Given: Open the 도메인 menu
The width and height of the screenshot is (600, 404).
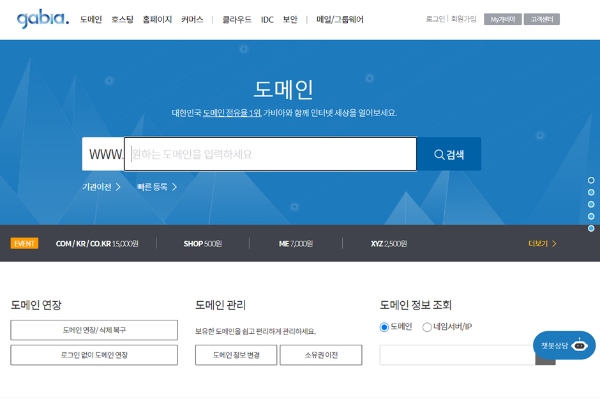Looking at the screenshot, I should [x=91, y=20].
